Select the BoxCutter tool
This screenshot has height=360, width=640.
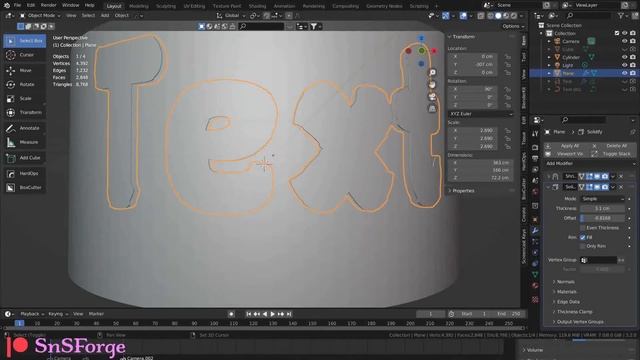[25, 187]
